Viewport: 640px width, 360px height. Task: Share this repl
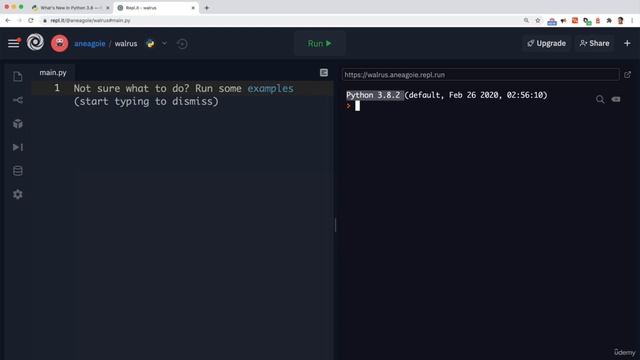click(x=595, y=43)
